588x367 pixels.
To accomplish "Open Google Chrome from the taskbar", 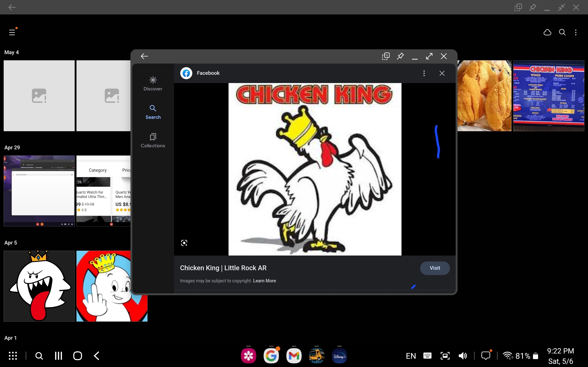I will click(271, 355).
